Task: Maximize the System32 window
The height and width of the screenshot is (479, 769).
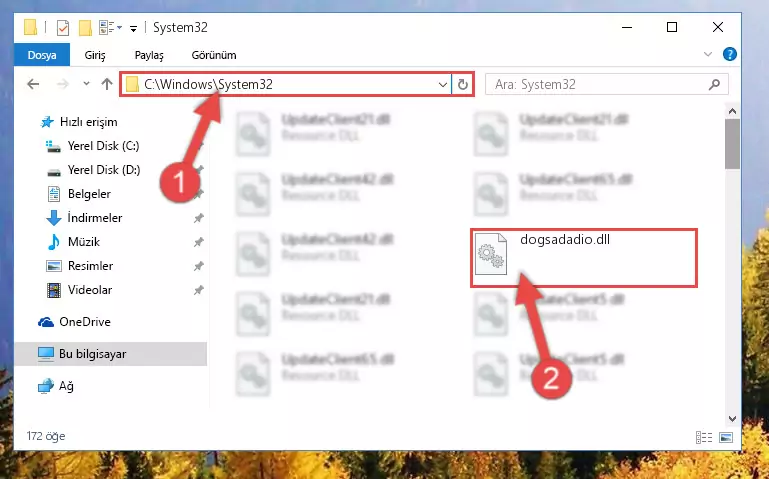Action: tap(672, 27)
